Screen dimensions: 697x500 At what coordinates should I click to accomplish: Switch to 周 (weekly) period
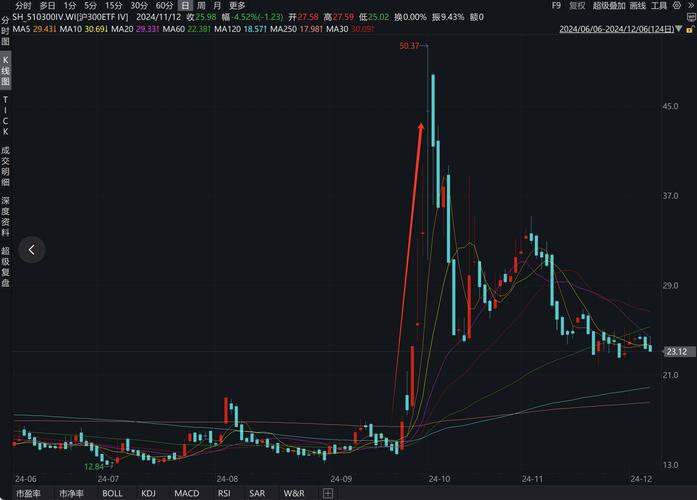201,6
